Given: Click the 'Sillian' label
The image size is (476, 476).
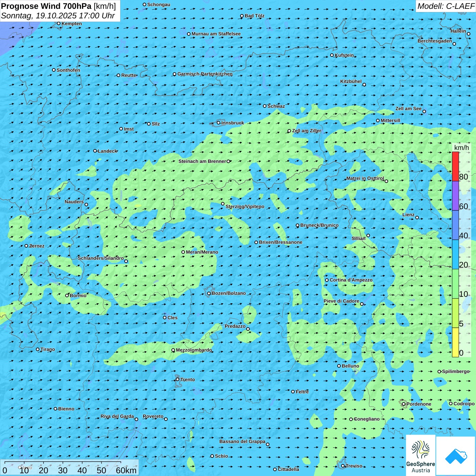Looking at the screenshot, I should point(358,238).
